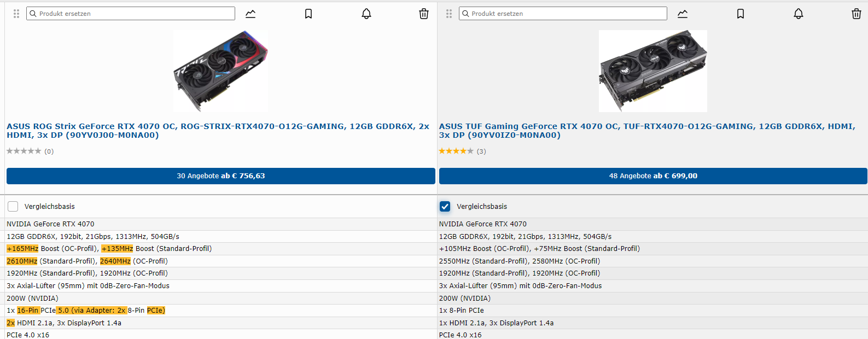Select highlighted +165MHz boost text

[x=22, y=249]
